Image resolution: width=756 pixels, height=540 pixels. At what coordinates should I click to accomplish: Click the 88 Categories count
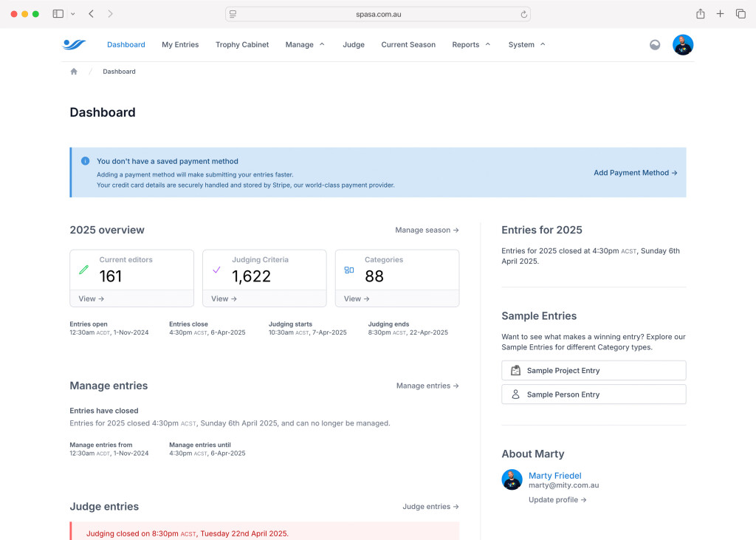[x=374, y=276]
